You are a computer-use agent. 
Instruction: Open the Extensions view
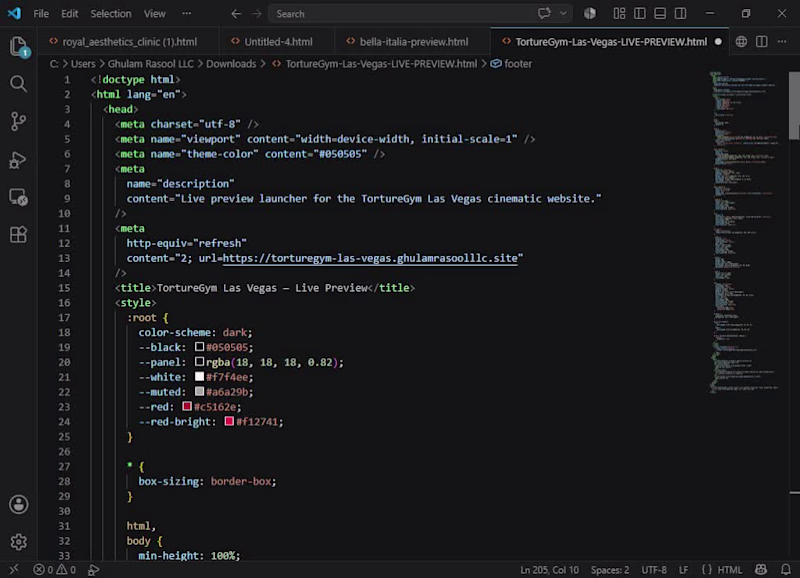(x=18, y=235)
